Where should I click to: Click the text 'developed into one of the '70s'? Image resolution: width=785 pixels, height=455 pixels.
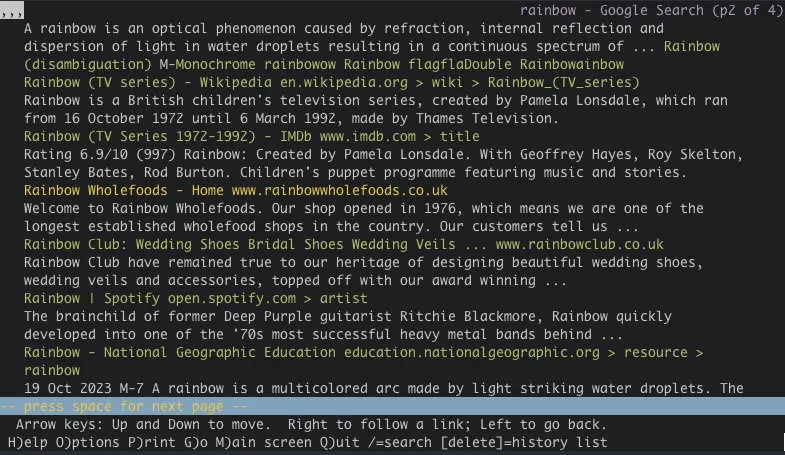(143, 335)
